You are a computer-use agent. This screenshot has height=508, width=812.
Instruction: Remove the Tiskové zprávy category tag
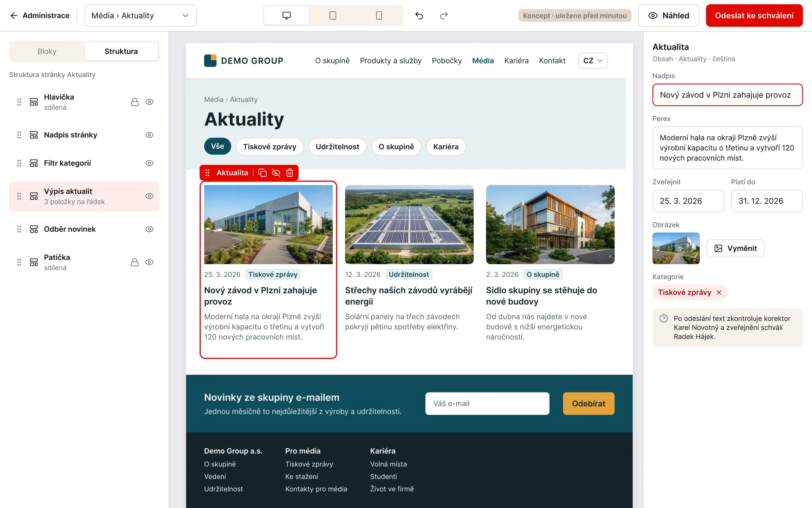click(x=719, y=293)
